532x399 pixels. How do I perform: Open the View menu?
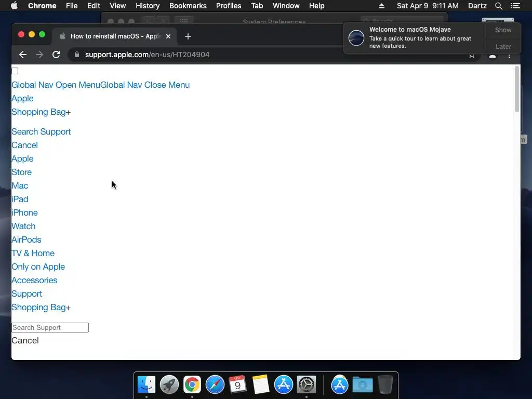(118, 6)
